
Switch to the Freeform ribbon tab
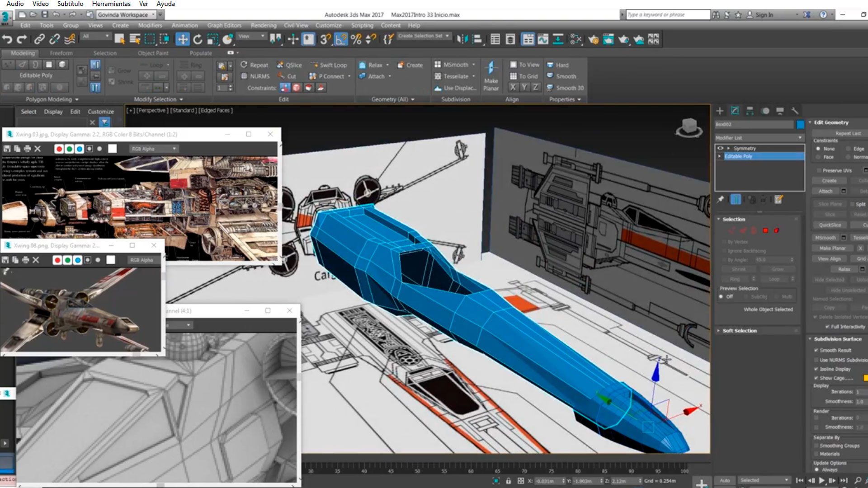[x=61, y=53]
